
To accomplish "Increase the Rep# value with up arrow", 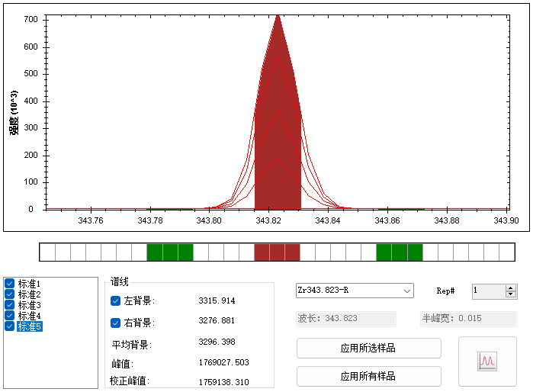I will [x=511, y=288].
